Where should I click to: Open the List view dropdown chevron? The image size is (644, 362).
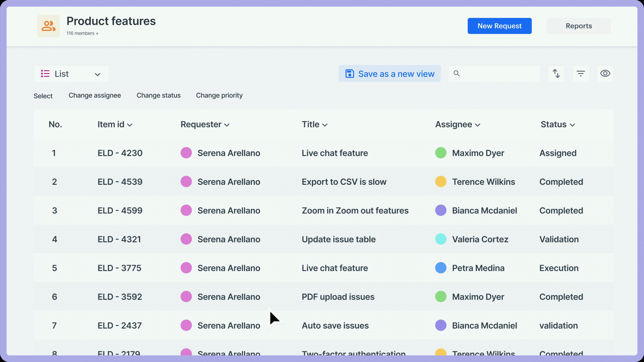point(98,74)
